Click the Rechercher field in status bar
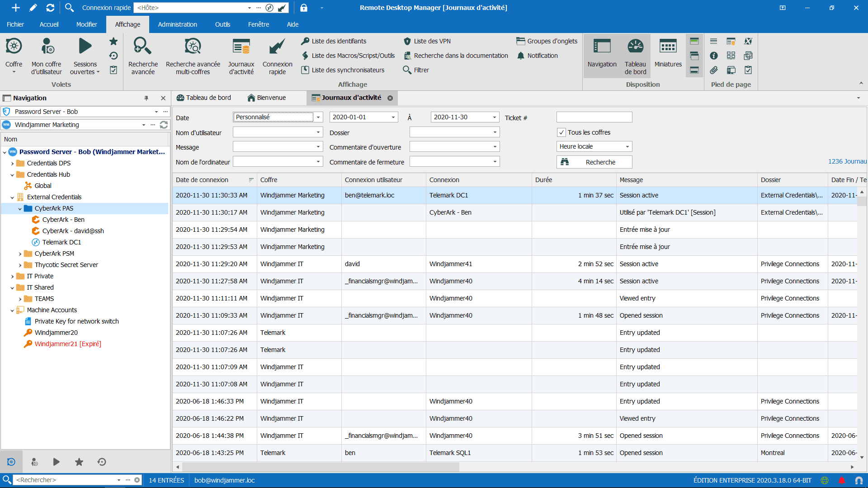868x488 pixels. coord(65,480)
